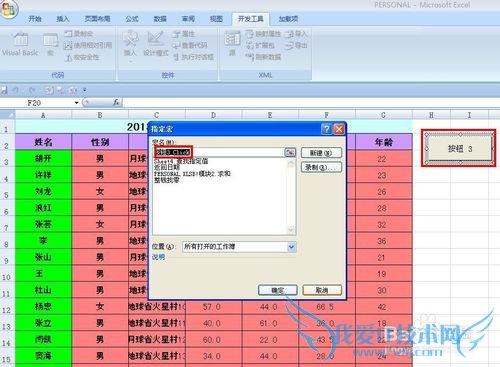Image resolution: width=500 pixels, height=367 pixels.
Task: Click 扩展包 expansion packs icon
Action: coord(260,45)
